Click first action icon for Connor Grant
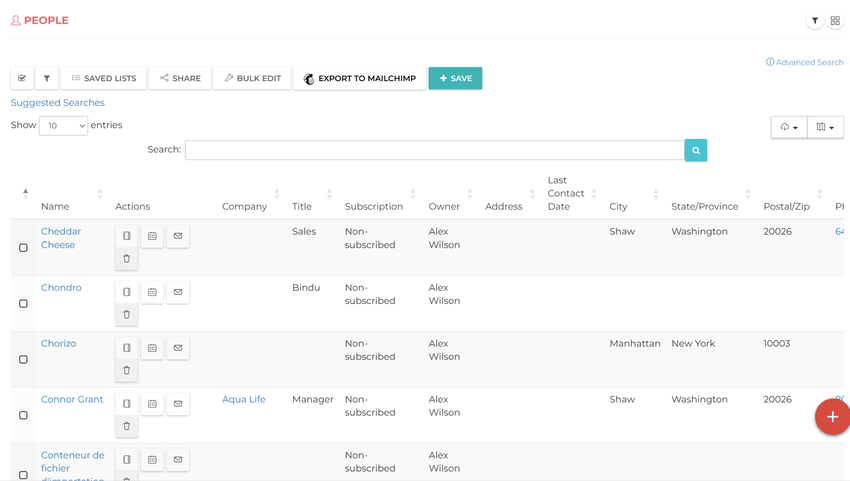 127,404
